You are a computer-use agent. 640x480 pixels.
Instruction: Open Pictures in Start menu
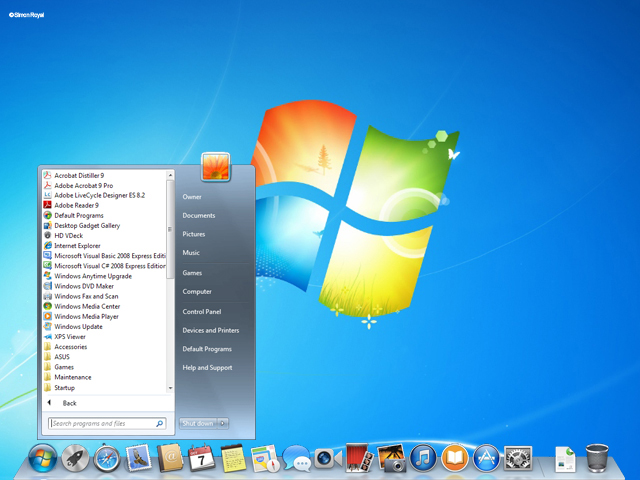click(194, 234)
